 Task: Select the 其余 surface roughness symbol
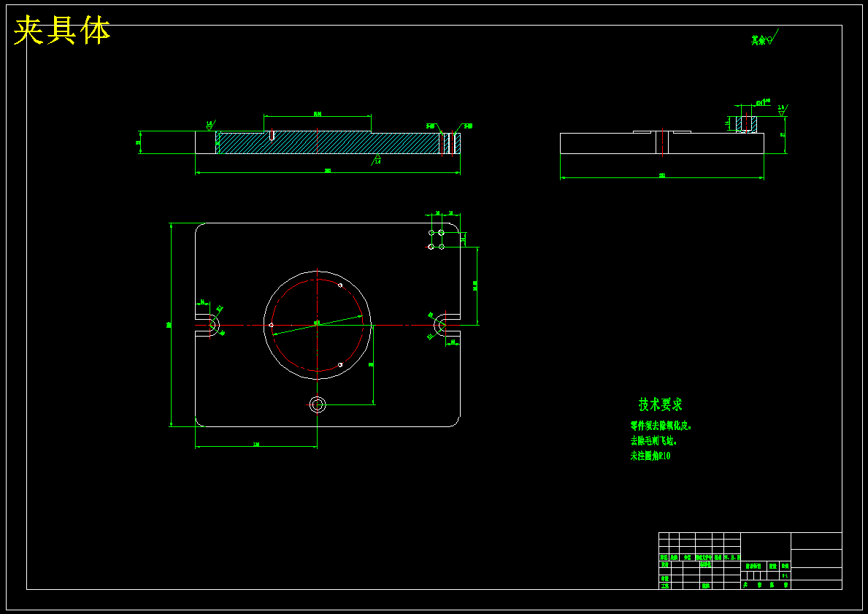click(x=764, y=38)
